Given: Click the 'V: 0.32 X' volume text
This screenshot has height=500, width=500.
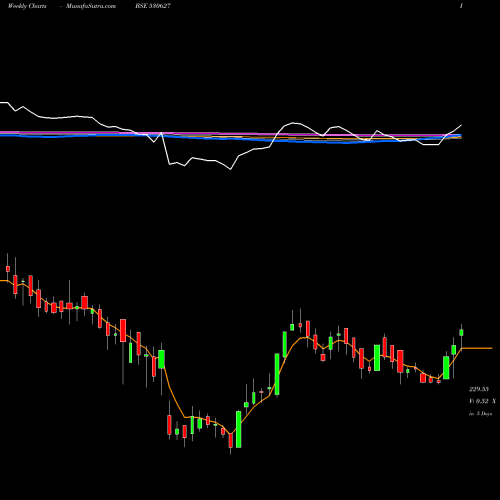Looking at the screenshot, I should click(482, 401).
